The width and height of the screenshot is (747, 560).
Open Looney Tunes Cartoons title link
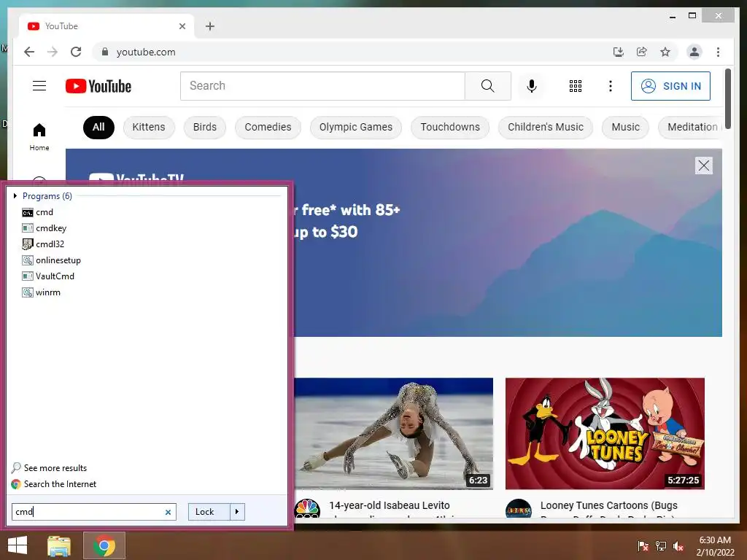(x=609, y=505)
